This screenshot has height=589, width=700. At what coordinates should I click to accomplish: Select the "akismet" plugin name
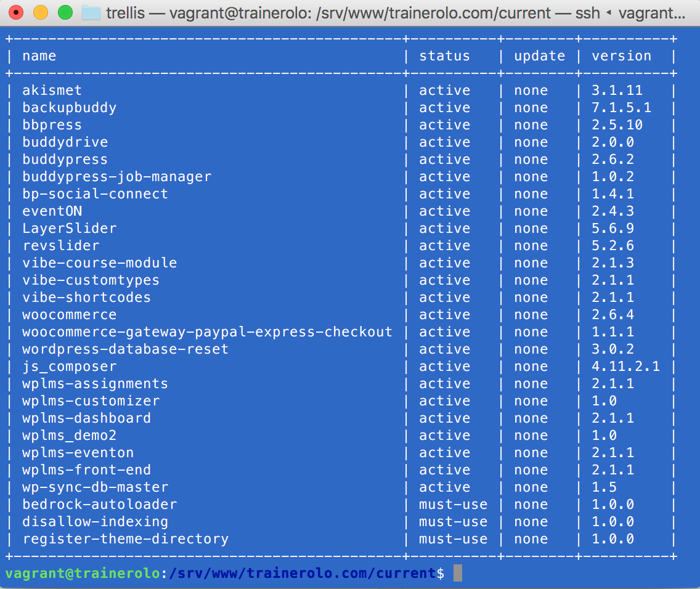[52, 90]
